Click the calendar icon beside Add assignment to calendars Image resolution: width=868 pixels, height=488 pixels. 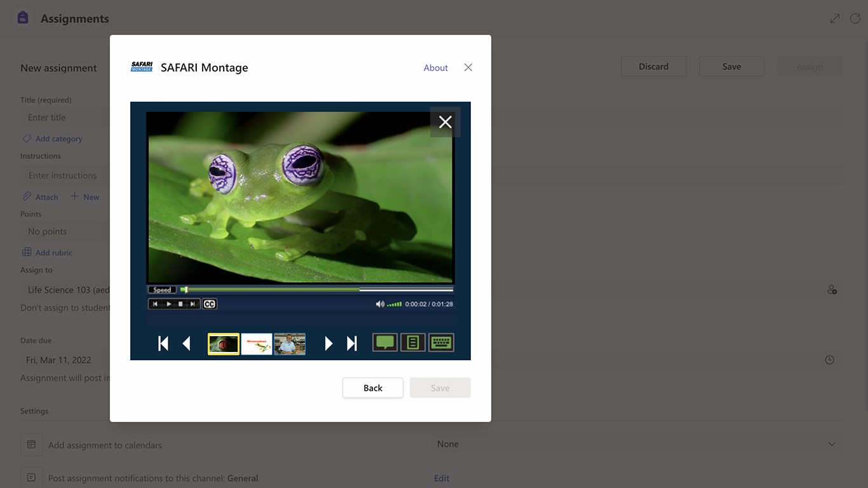(31, 445)
